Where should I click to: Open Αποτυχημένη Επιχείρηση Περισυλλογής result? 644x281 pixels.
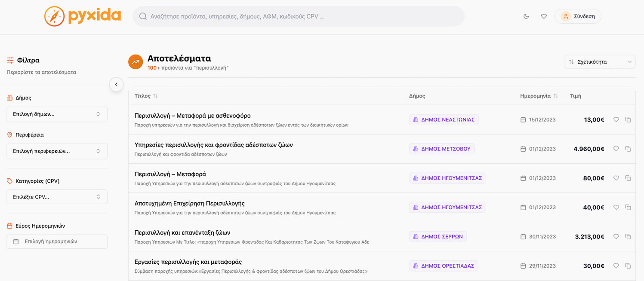[x=189, y=204]
